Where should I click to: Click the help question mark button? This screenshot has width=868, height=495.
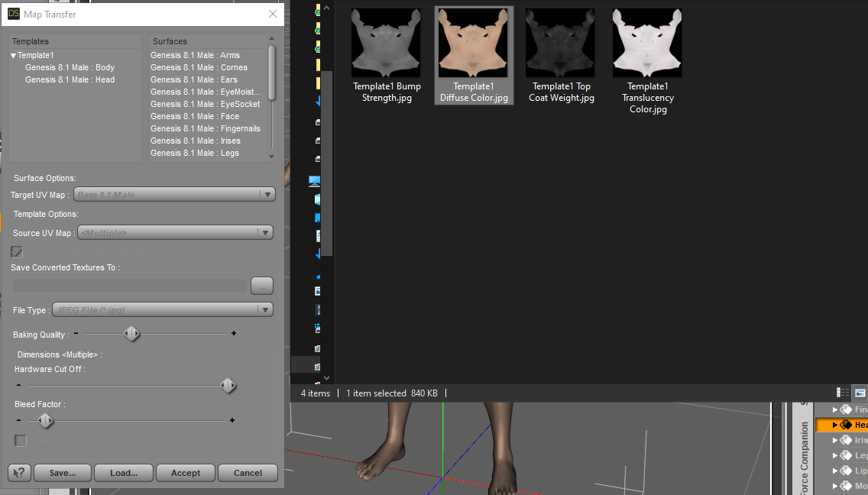[x=19, y=473]
